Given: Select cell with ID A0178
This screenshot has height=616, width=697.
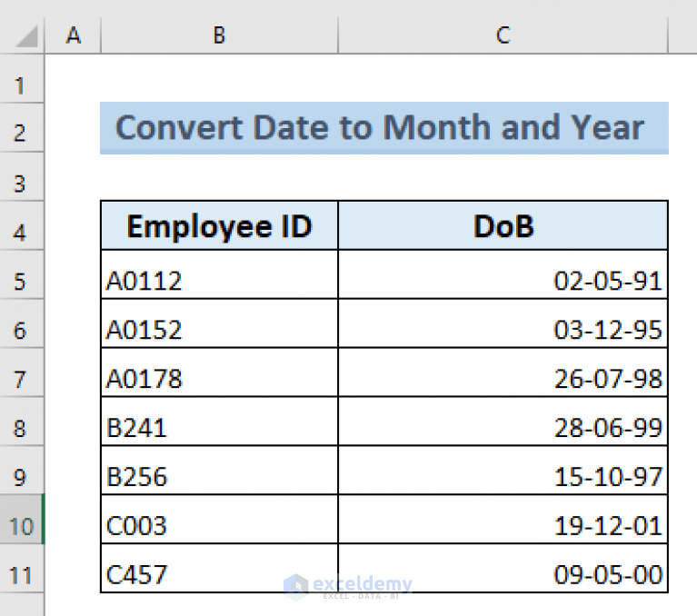Looking at the screenshot, I should point(220,372).
